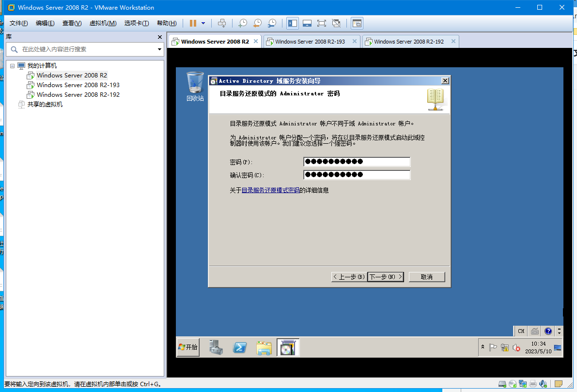Click the 上一步(B) back button
Viewport: 577px width, 392px height.
click(x=348, y=277)
